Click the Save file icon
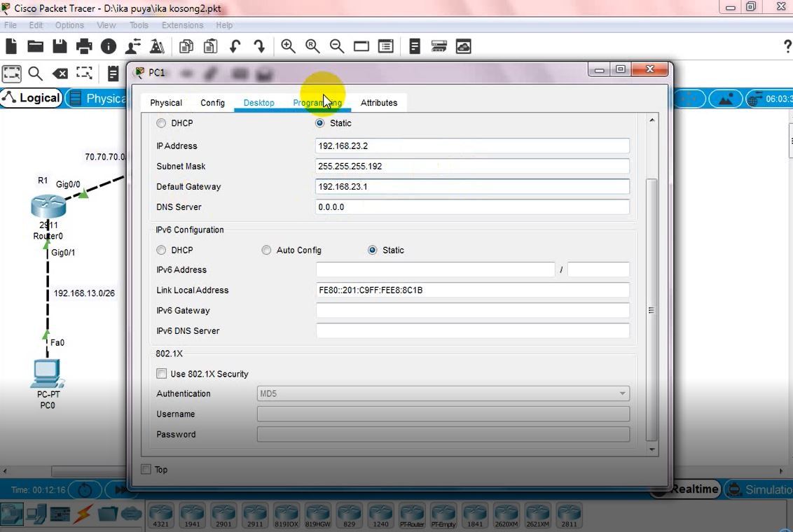The width and height of the screenshot is (793, 532). (x=60, y=46)
